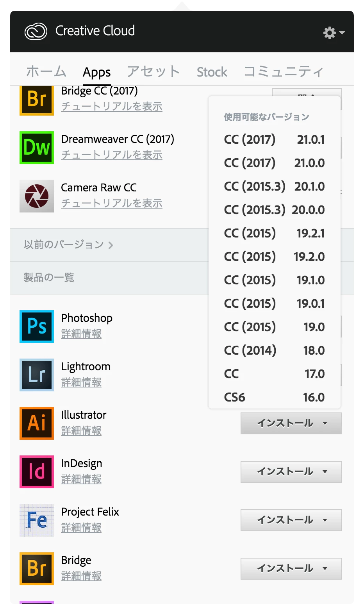Viewport: 364px width, 614px height.
Task: Open Bridge CC (2017) tutorial link
Action: click(112, 107)
